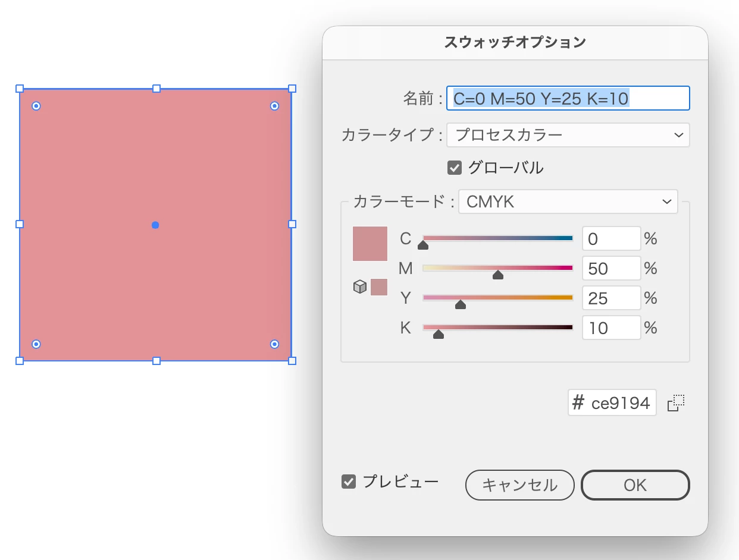Image resolution: width=739 pixels, height=560 pixels.
Task: Click the 名前 swatch name text field
Action: click(568, 98)
